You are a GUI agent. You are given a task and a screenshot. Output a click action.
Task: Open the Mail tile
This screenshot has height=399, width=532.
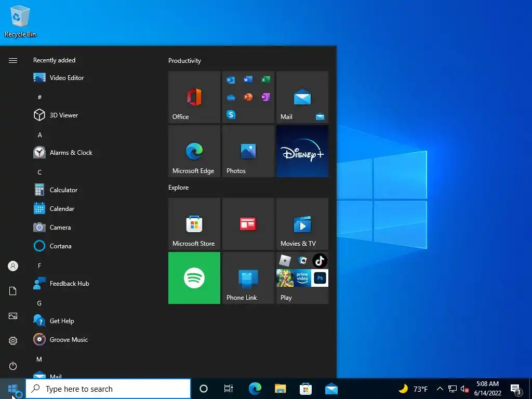click(302, 97)
